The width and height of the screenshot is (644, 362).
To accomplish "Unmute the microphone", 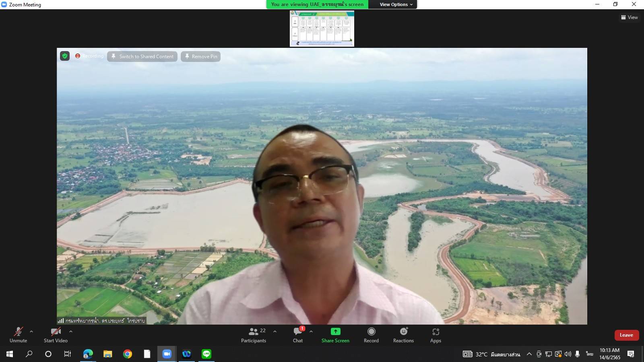I will [18, 335].
